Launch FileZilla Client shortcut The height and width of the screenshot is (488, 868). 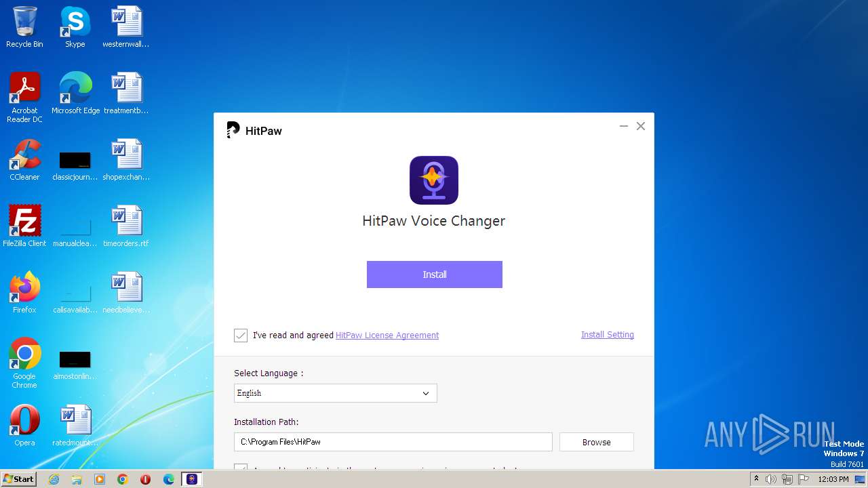[x=24, y=226]
